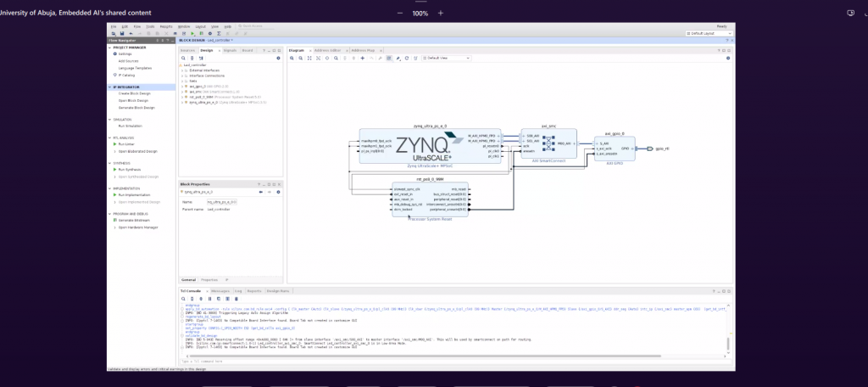Expand Interface Connections tree node
Screen dimensions: 868x387
click(182, 76)
